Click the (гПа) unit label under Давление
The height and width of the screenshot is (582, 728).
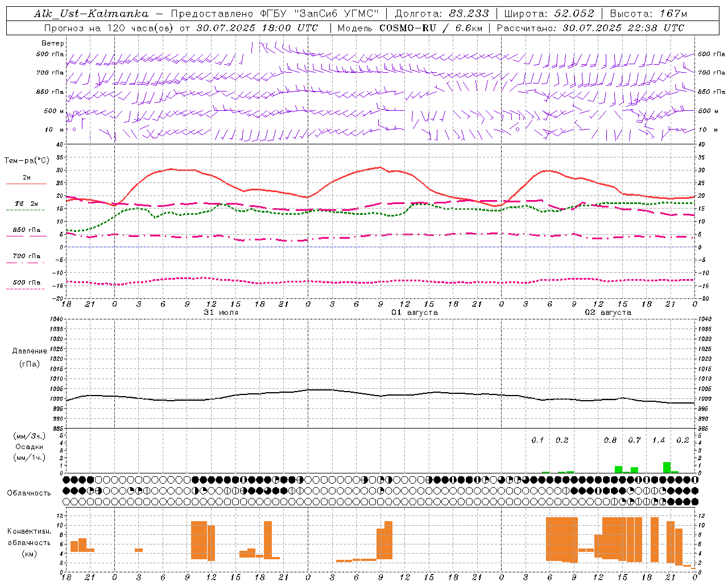[x=30, y=364]
